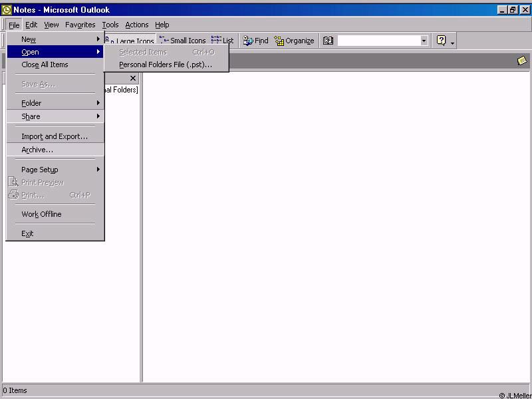Screen dimensions: 532x399
Task: Select Close All Items
Action: (45, 65)
